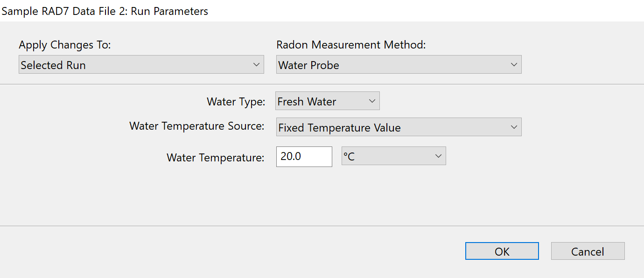The image size is (644, 278).
Task: Click the 'Selected Run' combo box text
Action: [x=53, y=65]
